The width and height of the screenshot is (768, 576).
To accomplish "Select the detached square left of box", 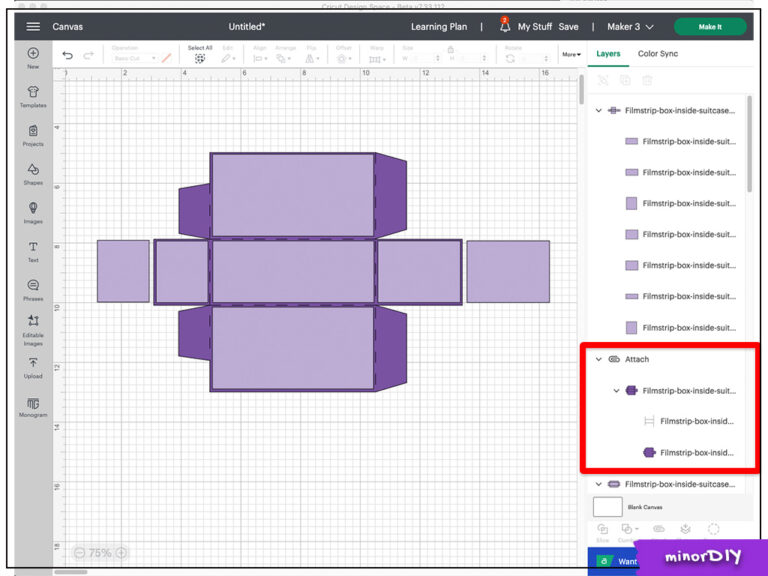I will (123, 271).
